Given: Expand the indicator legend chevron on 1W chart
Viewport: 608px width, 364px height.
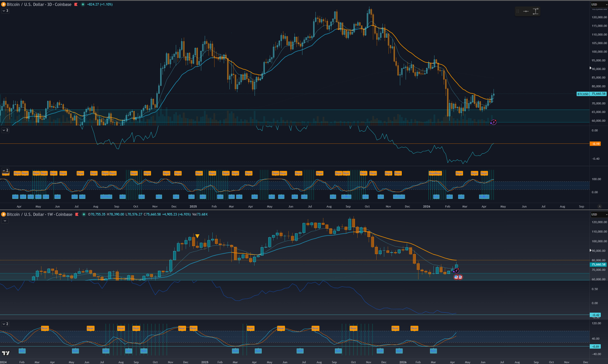Looking at the screenshot, I should [x=5, y=221].
